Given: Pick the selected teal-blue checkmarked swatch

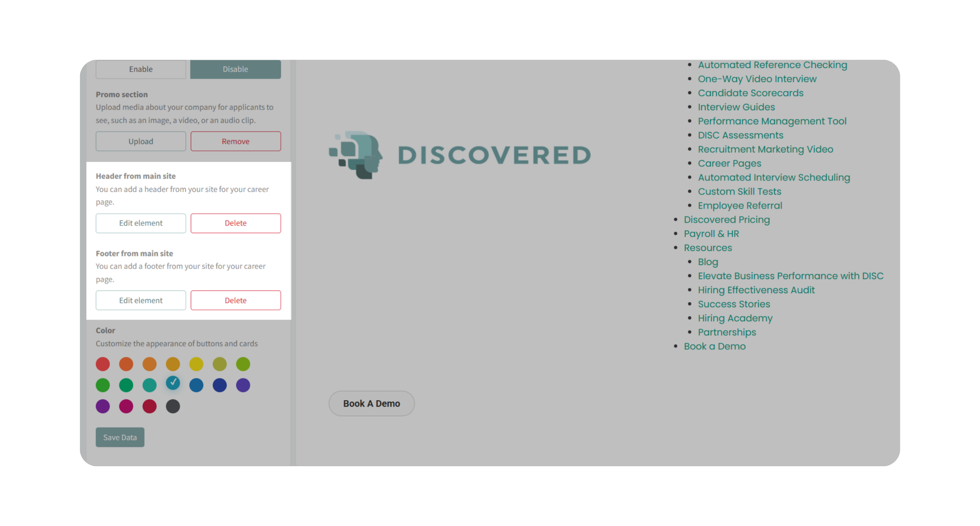Looking at the screenshot, I should click(x=173, y=382).
